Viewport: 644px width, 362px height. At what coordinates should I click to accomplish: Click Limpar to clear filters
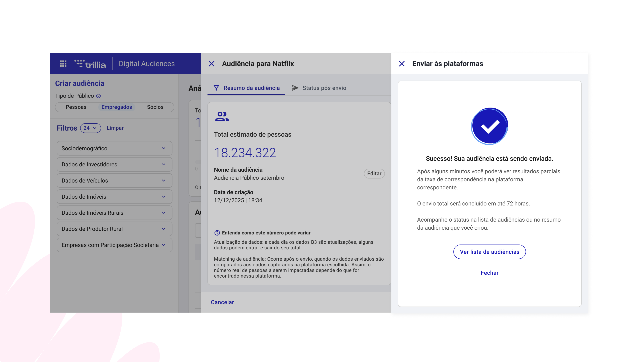pos(115,128)
